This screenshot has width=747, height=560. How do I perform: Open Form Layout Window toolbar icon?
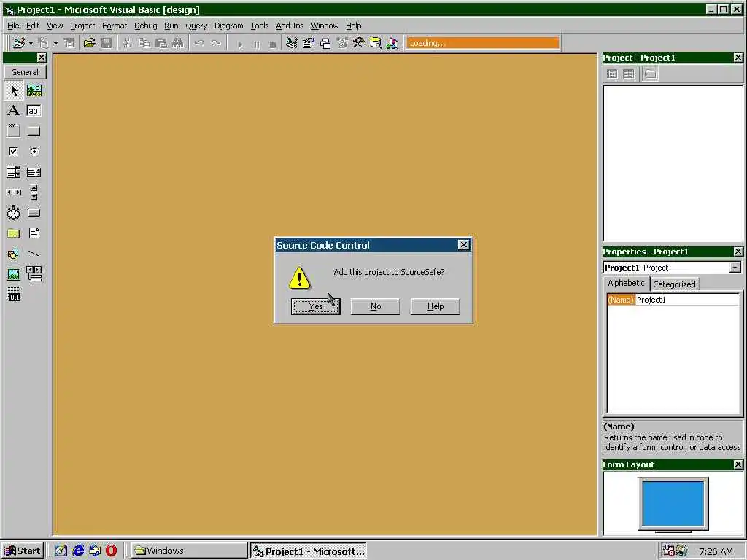(325, 43)
